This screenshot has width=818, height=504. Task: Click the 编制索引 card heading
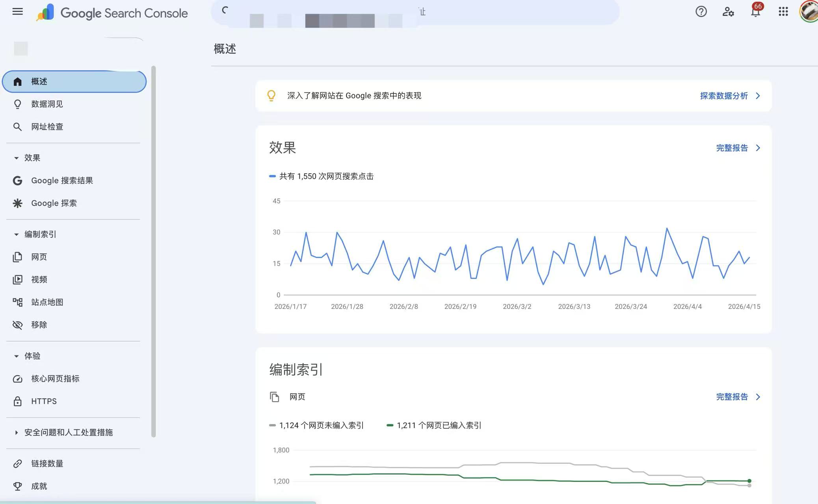pyautogui.click(x=296, y=370)
